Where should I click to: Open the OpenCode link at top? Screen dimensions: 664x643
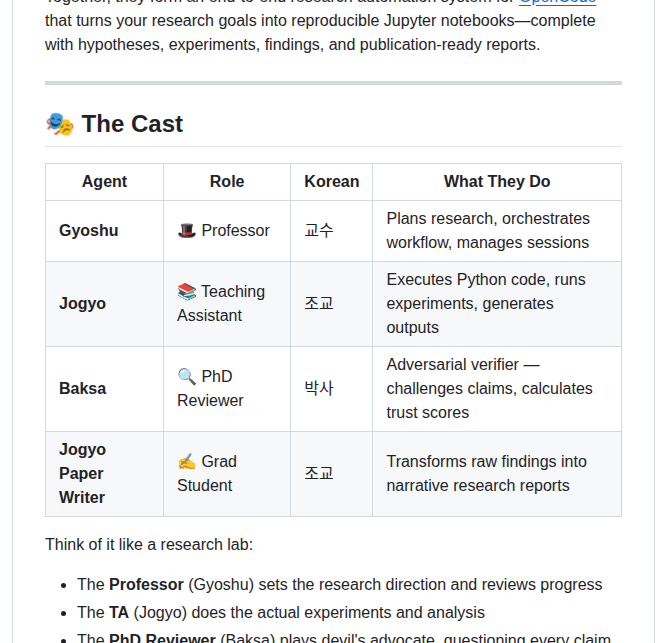(557, 1)
